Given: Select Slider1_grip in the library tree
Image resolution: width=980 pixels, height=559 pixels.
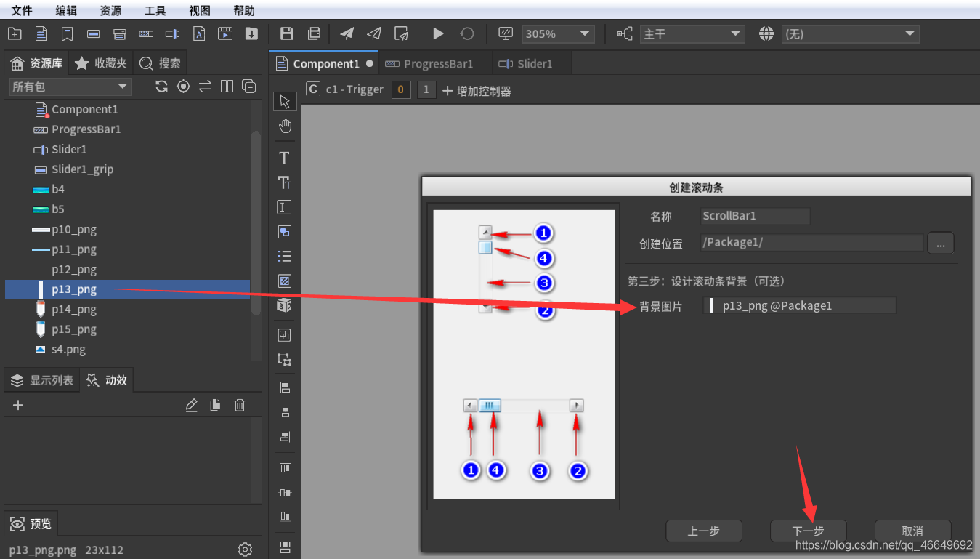Looking at the screenshot, I should pos(82,169).
